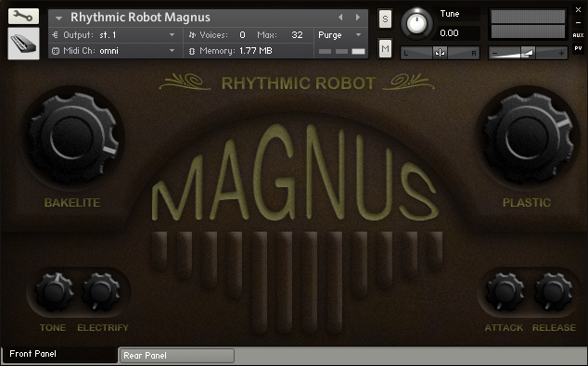Click the AUX sends icon
The image size is (588, 366).
[578, 35]
